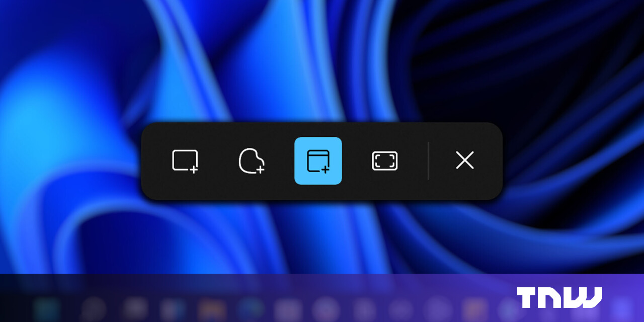The height and width of the screenshot is (322, 644).
Task: Select freeform as the capture option
Action: tap(252, 161)
